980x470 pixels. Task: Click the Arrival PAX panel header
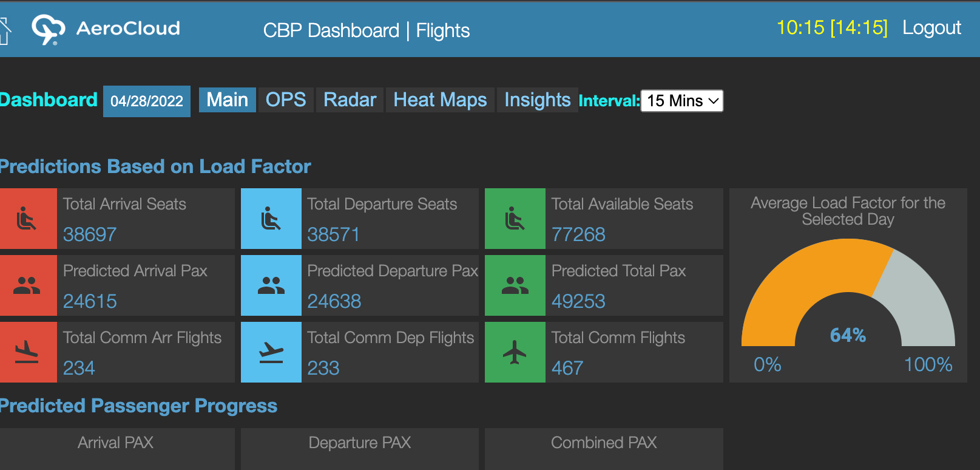[116, 443]
